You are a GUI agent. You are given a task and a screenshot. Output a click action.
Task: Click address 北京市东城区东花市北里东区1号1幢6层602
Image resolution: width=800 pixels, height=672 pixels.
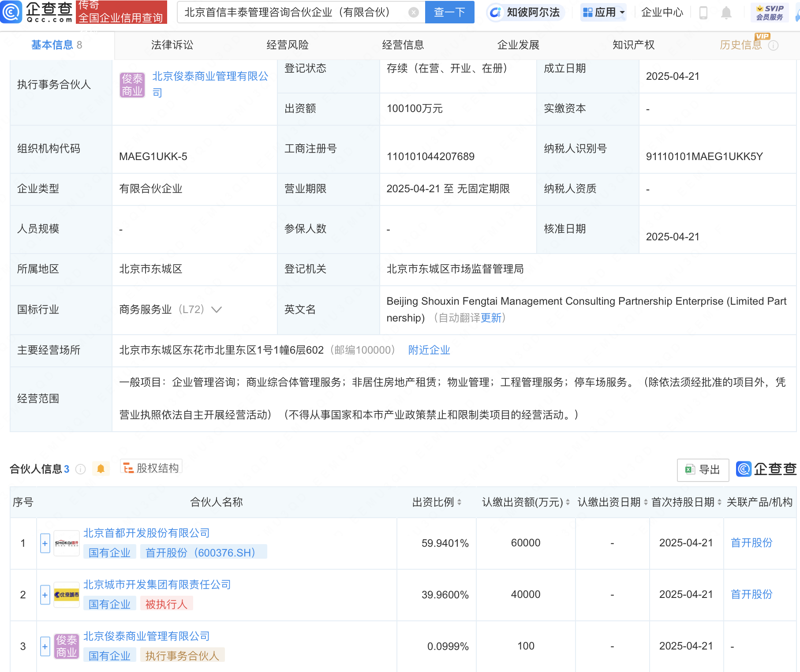(221, 350)
